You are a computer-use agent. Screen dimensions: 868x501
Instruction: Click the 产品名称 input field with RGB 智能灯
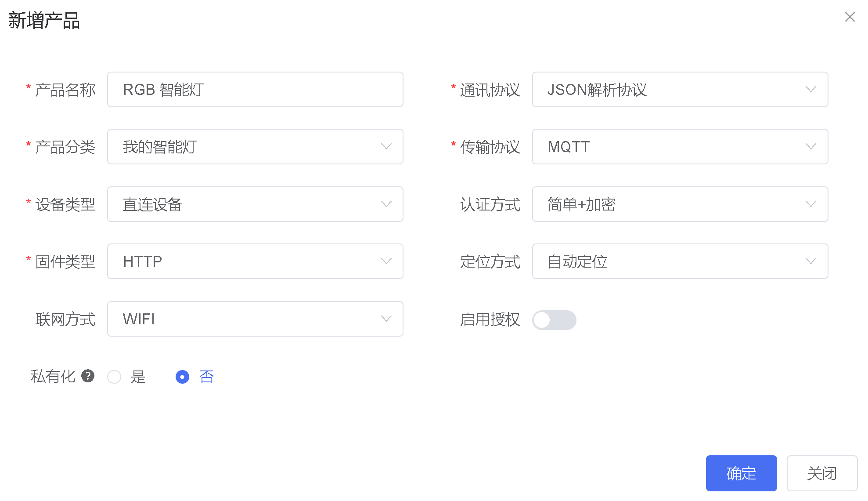[255, 90]
